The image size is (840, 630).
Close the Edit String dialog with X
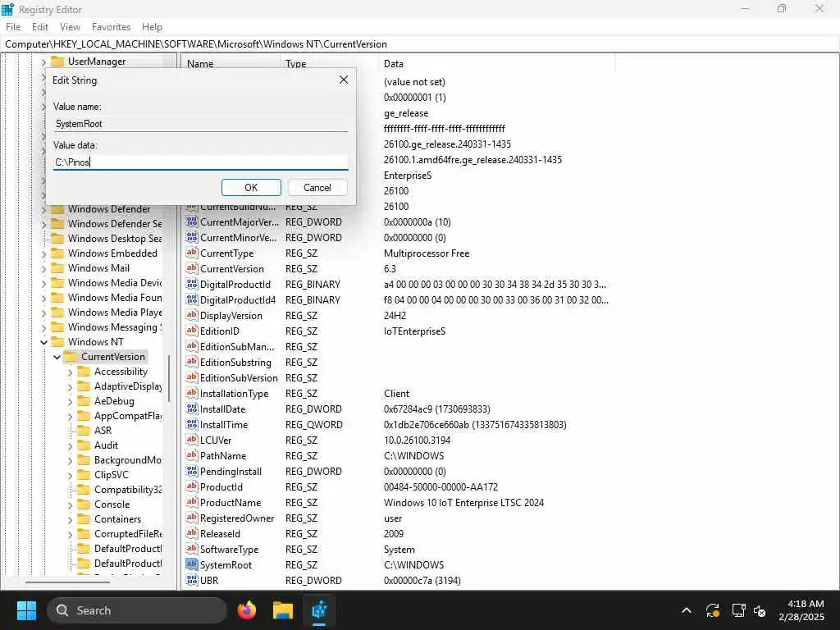pyautogui.click(x=344, y=80)
